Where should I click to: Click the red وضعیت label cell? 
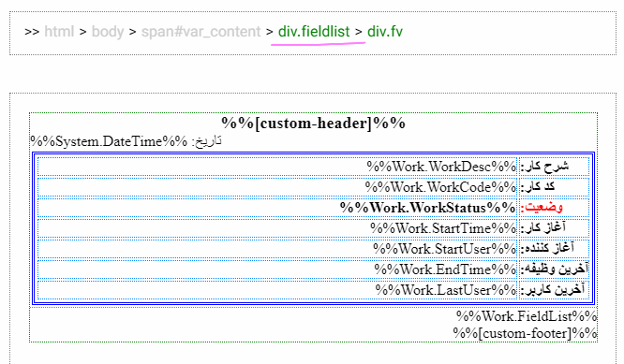coord(555,208)
